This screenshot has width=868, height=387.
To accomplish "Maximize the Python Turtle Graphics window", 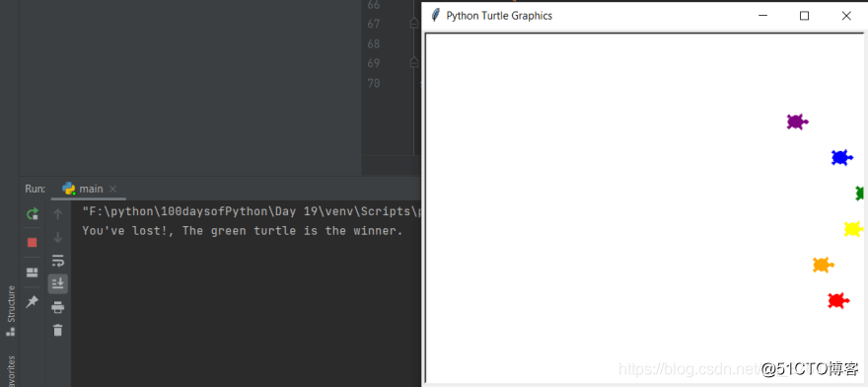I will (804, 16).
